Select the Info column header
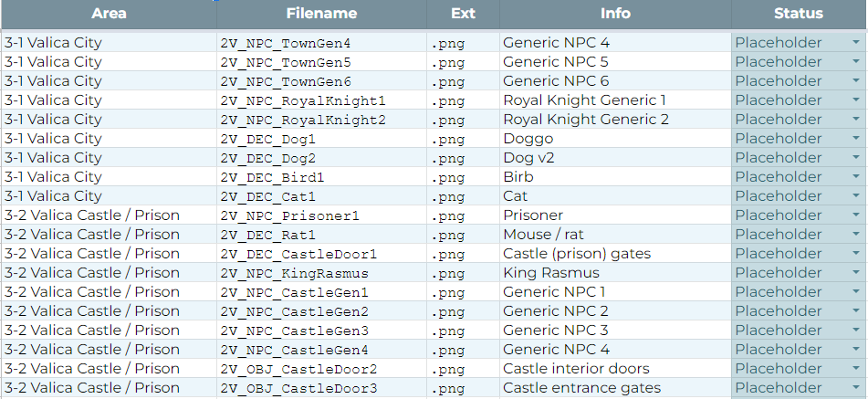Screen dimensions: 868x399 click(615, 14)
